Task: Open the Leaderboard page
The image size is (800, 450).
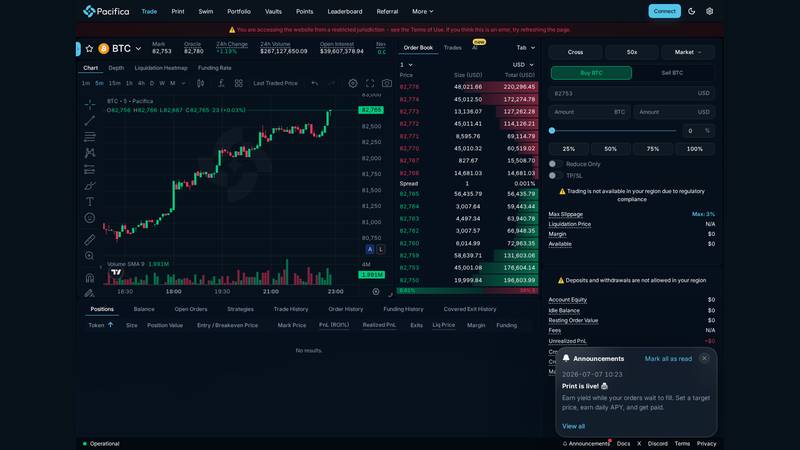Action: coord(345,11)
